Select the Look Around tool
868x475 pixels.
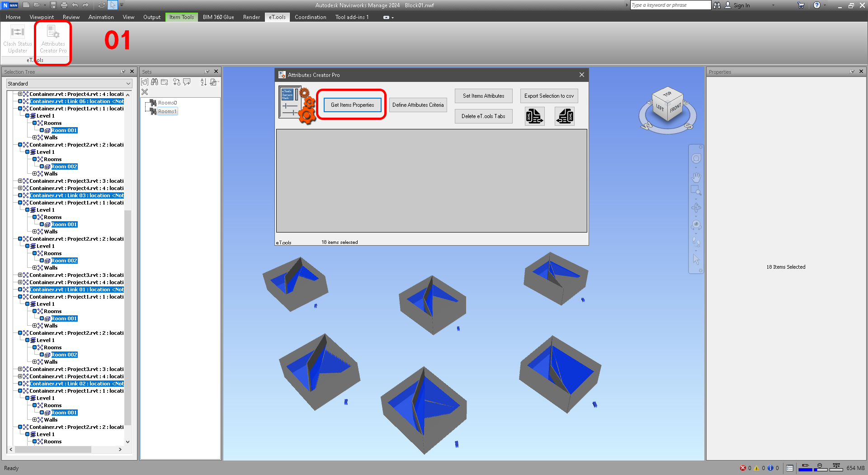coord(696,225)
